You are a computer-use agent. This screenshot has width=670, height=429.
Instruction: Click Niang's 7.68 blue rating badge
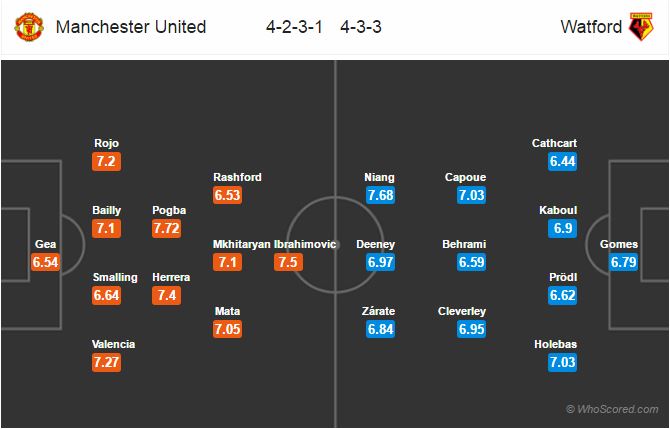(x=380, y=195)
